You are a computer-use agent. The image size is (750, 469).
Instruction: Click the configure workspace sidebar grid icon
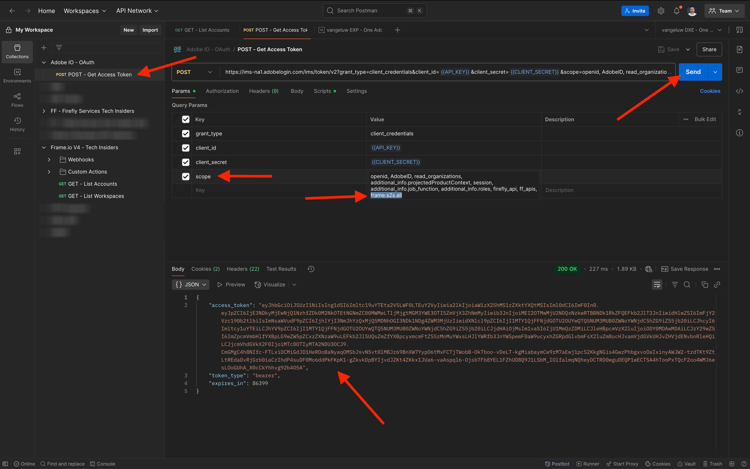[17, 151]
